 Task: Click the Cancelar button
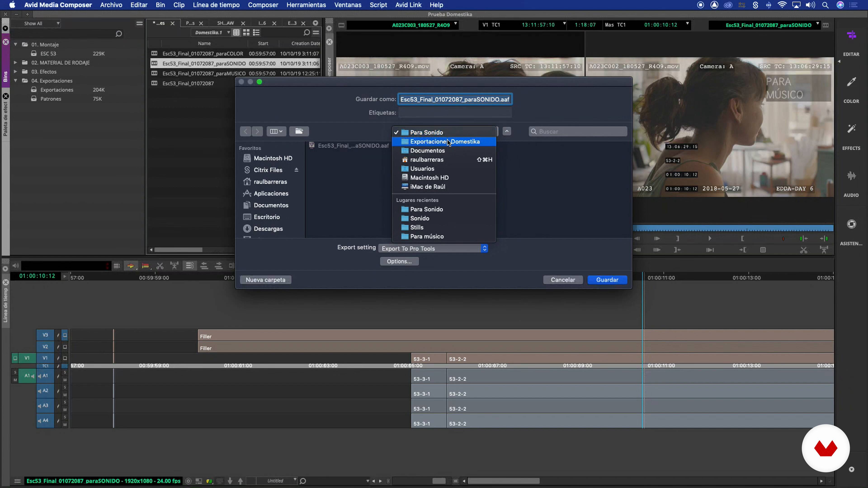pyautogui.click(x=563, y=280)
